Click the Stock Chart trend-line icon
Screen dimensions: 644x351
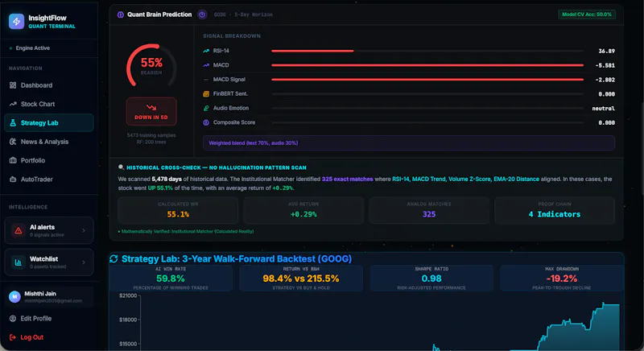click(13, 105)
